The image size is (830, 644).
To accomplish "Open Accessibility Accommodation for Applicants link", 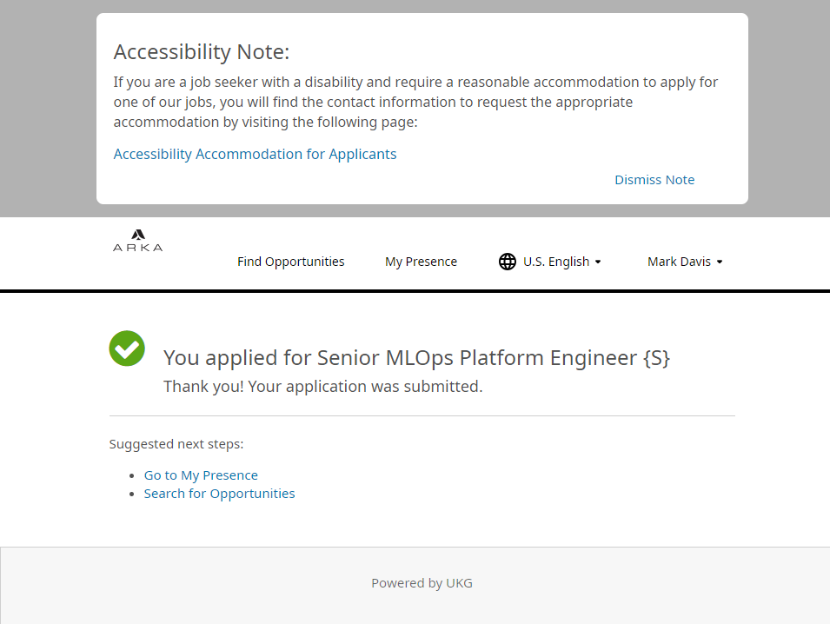I will point(255,154).
